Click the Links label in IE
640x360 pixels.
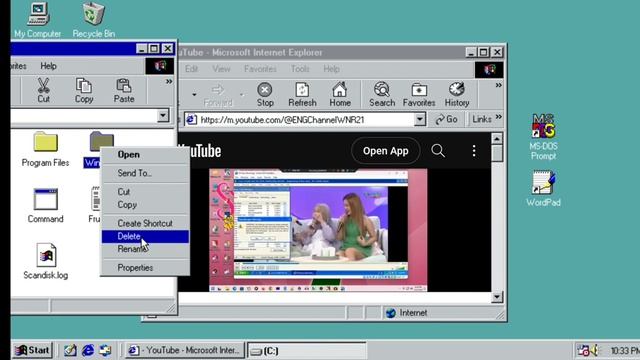coord(482,119)
